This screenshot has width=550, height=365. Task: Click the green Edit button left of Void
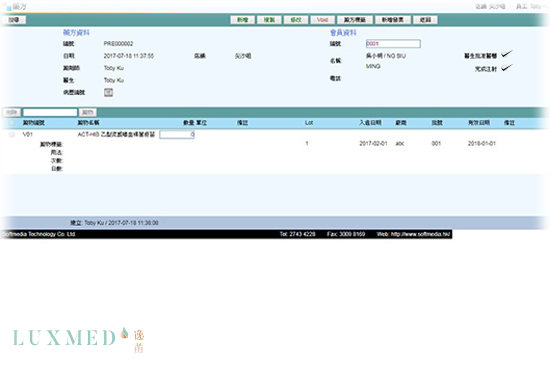296,20
